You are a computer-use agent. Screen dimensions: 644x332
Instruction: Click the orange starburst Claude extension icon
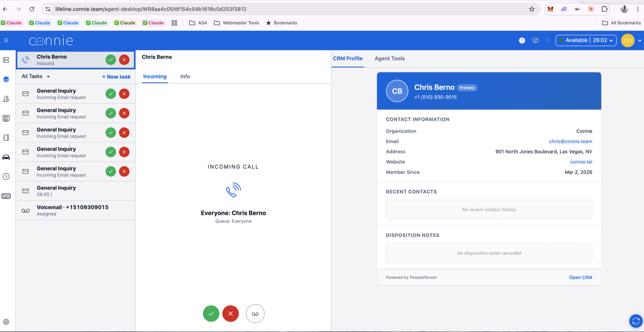(x=591, y=9)
